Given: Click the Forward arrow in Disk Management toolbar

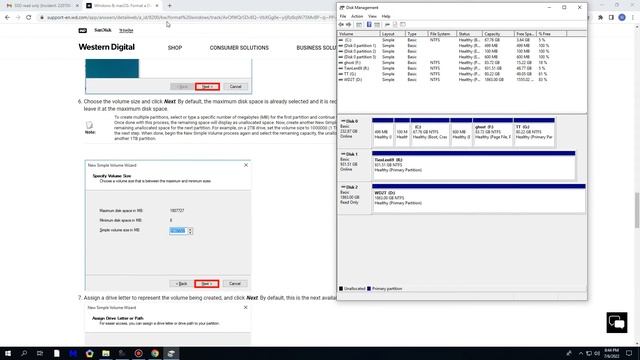Looking at the screenshot, I should [x=349, y=24].
